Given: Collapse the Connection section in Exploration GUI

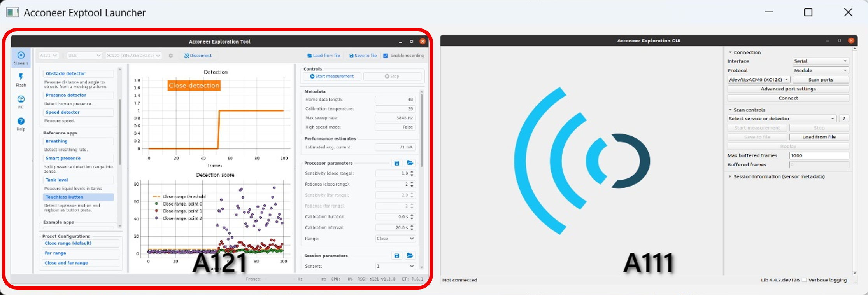Looking at the screenshot, I should pyautogui.click(x=730, y=52).
